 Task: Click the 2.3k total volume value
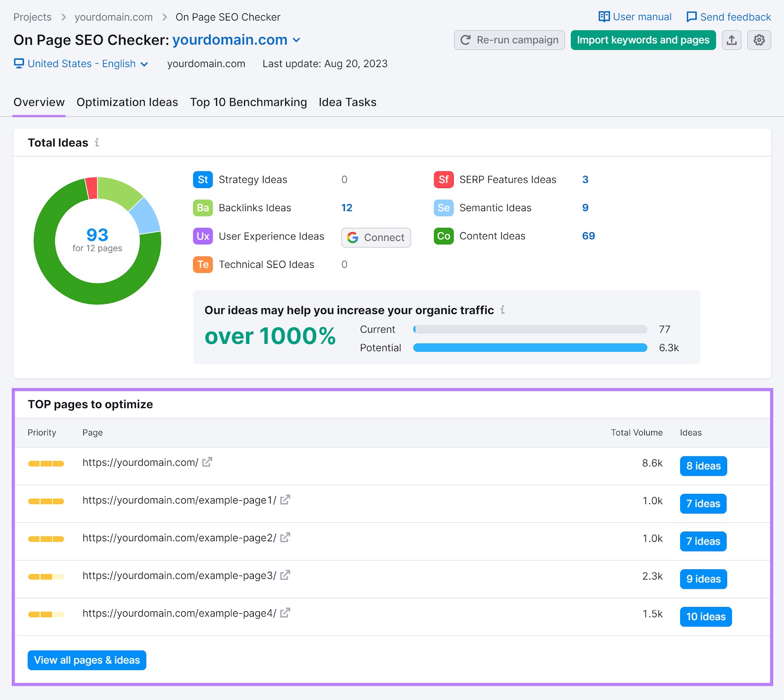652,576
